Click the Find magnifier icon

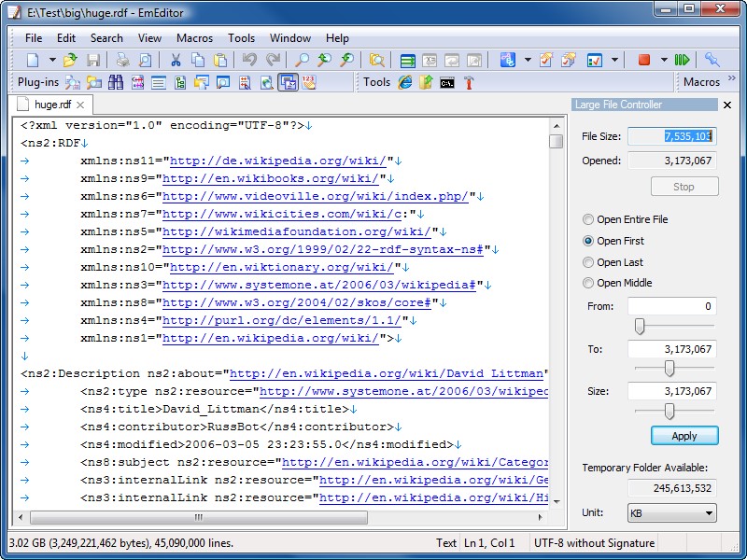[302, 60]
